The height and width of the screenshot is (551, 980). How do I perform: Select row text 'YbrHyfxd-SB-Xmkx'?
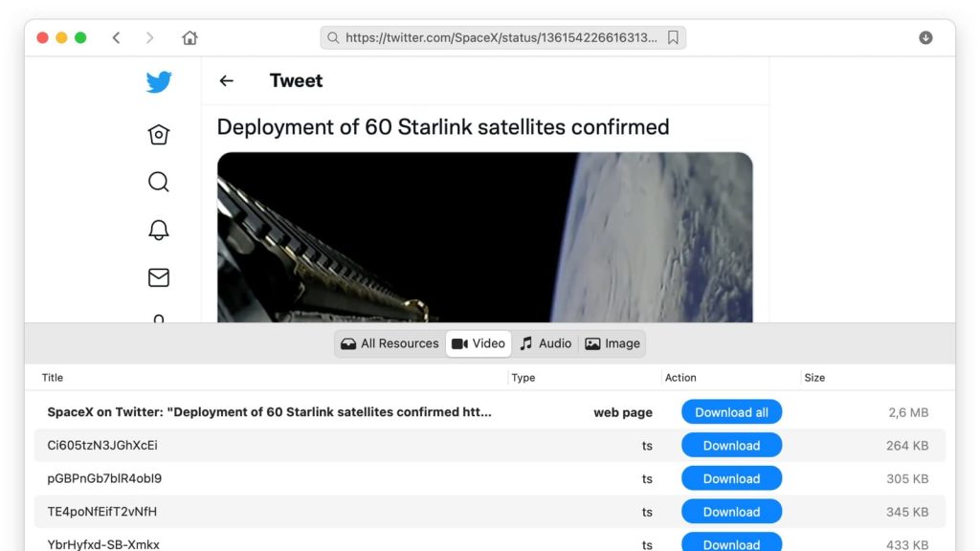[x=103, y=544]
